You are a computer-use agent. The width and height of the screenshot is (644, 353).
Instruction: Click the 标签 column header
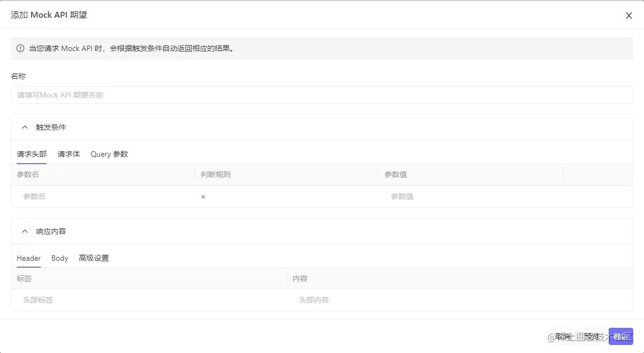click(x=24, y=278)
